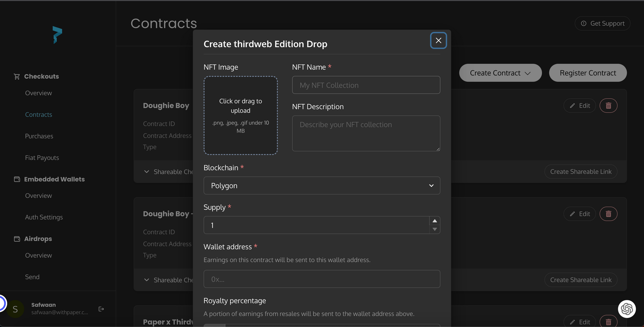This screenshot has width=644, height=327.
Task: Click the Register Contract button
Action: tap(588, 73)
